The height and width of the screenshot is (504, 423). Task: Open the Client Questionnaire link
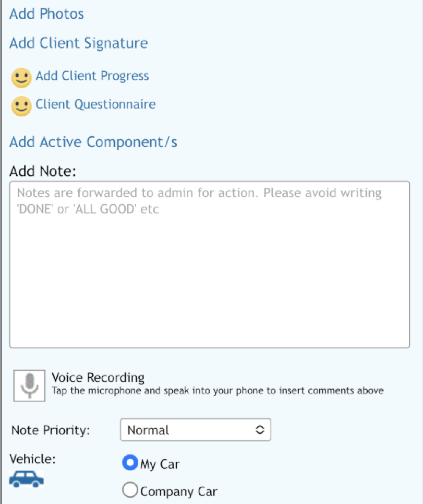(95, 104)
